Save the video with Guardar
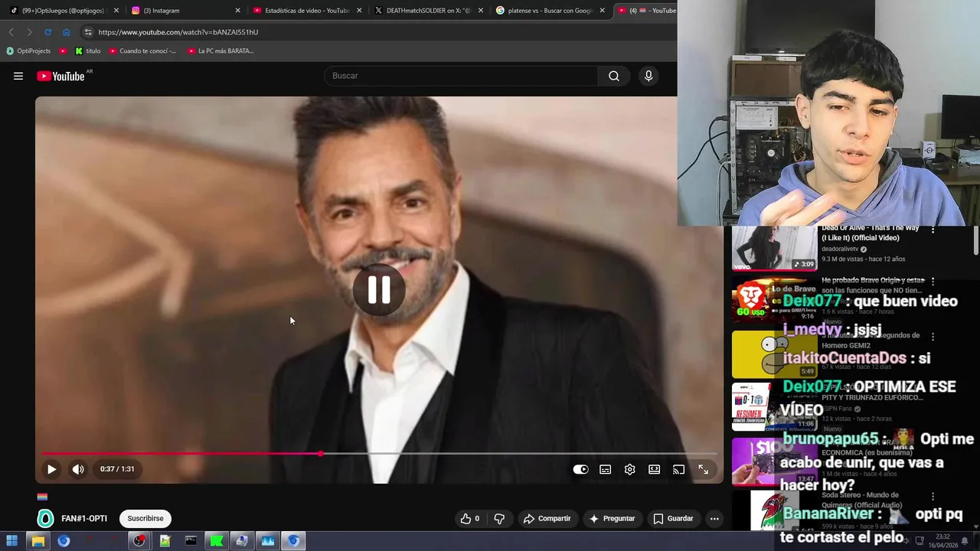This screenshot has width=980, height=551. (673, 518)
